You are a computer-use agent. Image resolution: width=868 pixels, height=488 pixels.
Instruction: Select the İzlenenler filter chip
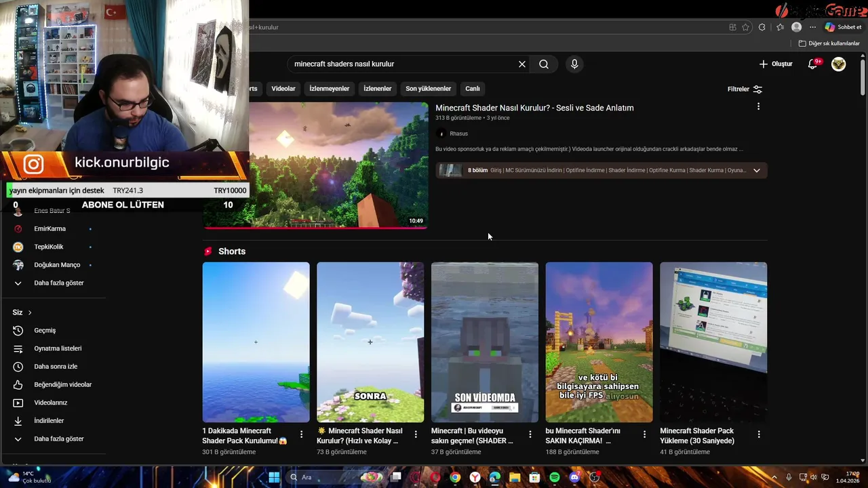pos(378,89)
